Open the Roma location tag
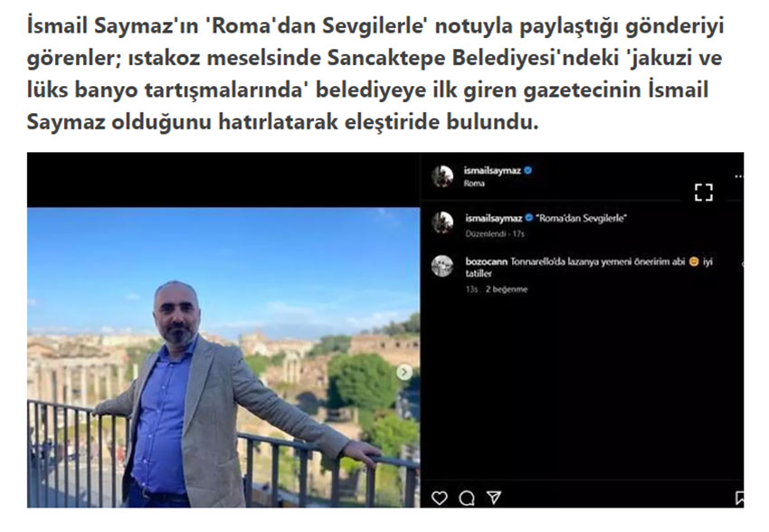 click(x=474, y=184)
